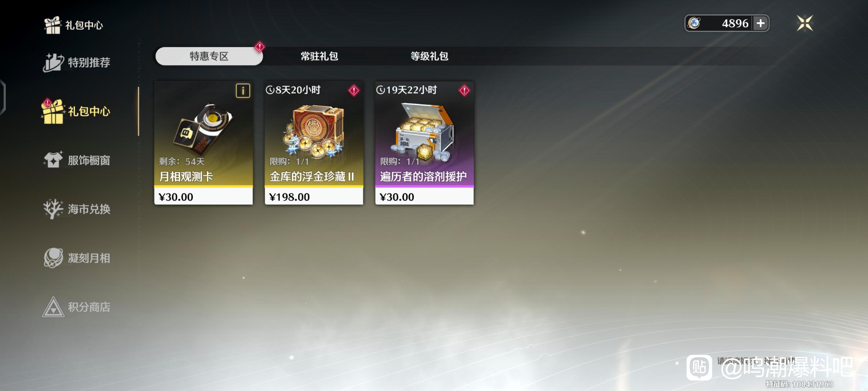Click ¥30.00 price under 遍历者的溶剂援护

[x=424, y=197]
